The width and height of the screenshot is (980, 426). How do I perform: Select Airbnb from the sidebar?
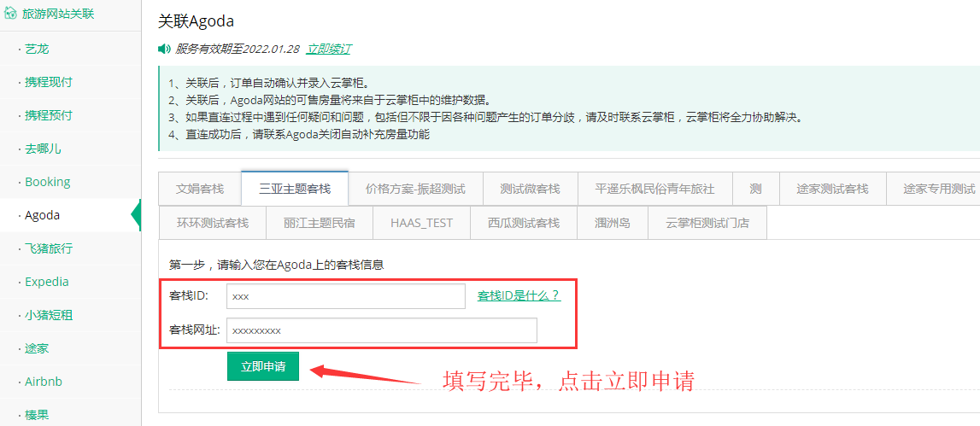click(x=44, y=382)
